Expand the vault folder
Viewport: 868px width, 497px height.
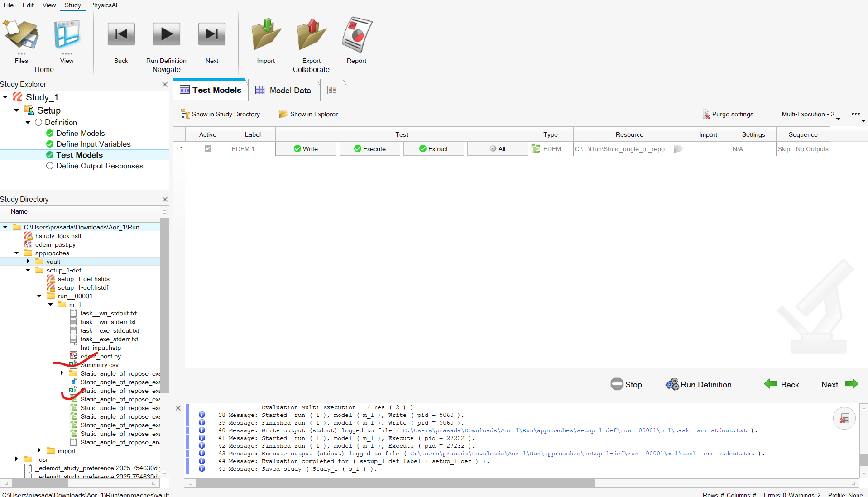click(x=28, y=262)
